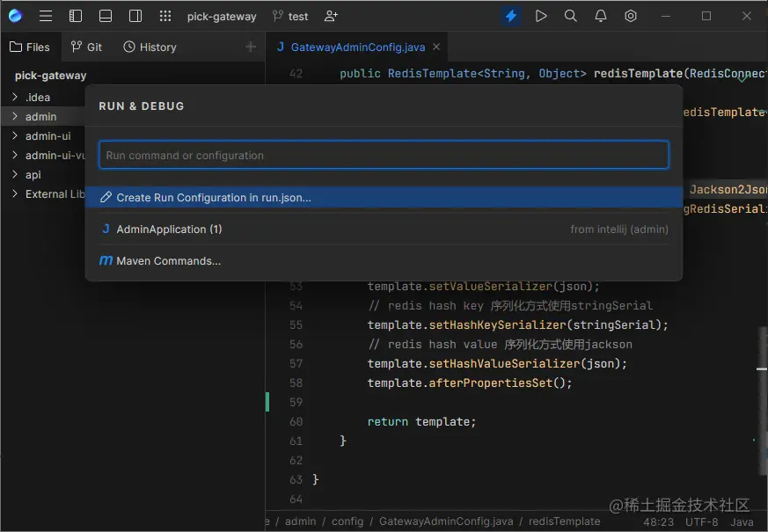Expand the admin-ui-vue folder chevron
The height and width of the screenshot is (532, 768).
pos(15,155)
